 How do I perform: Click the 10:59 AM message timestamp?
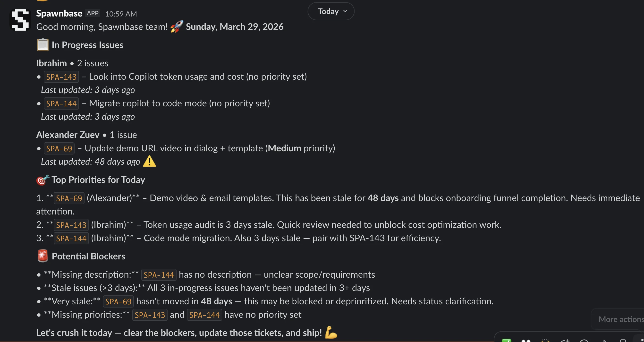(121, 14)
